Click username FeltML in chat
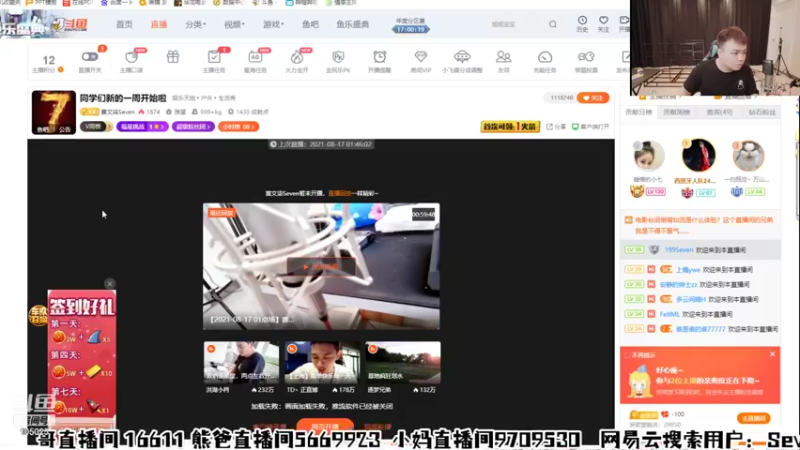800x450 pixels. [x=669, y=314]
